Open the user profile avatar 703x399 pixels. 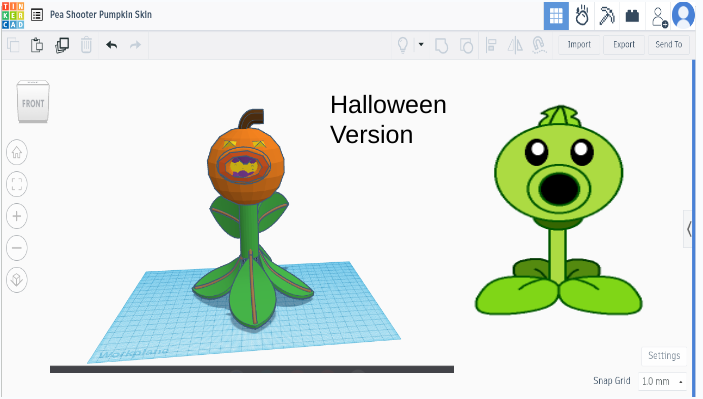[684, 15]
